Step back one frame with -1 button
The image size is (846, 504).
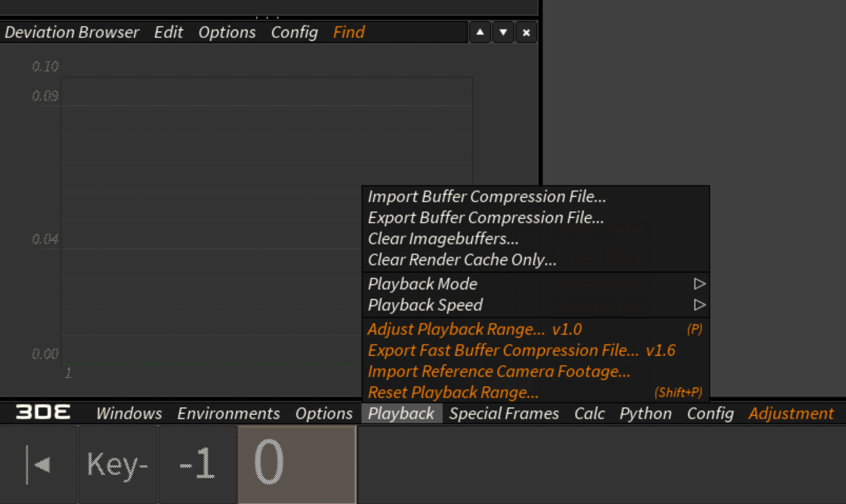click(x=197, y=465)
